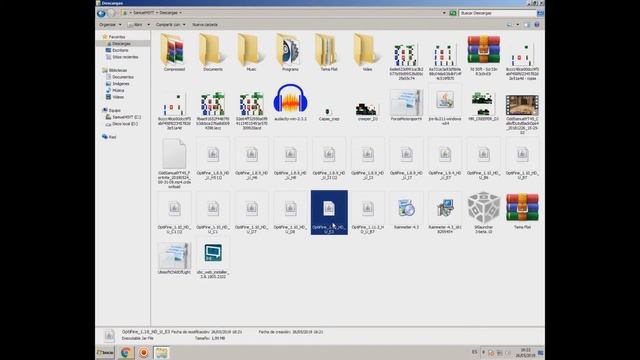Change the view with the view icon

click(509, 24)
